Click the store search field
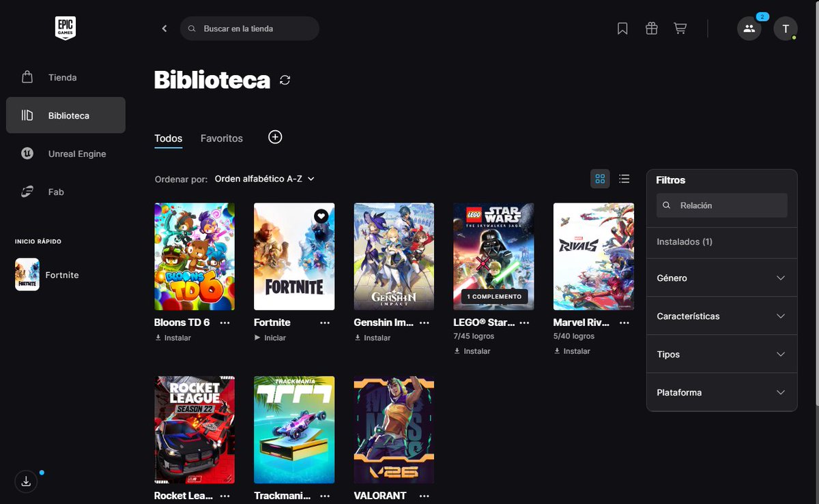The width and height of the screenshot is (819, 504). (x=250, y=29)
